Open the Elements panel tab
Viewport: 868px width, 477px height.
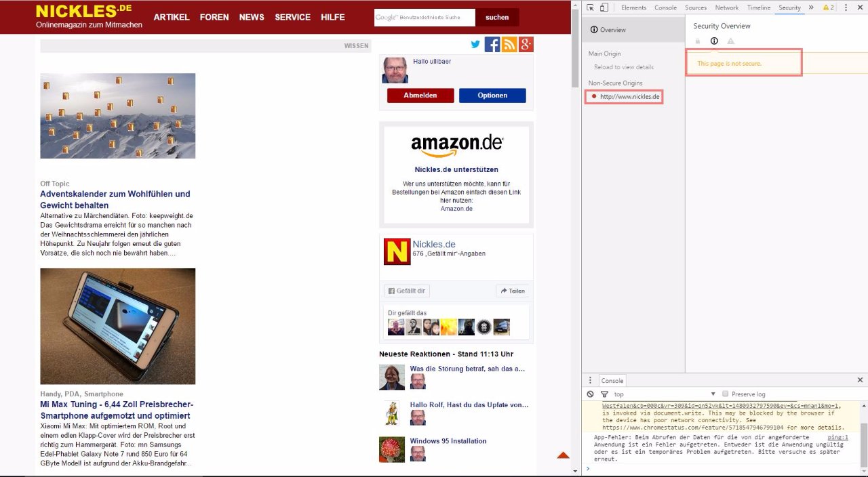pos(633,7)
